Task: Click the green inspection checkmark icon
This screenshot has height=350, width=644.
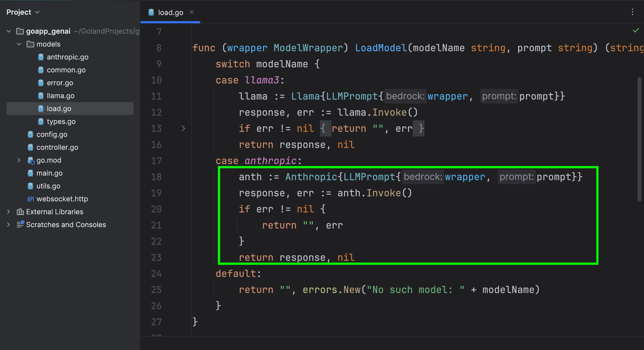Action: [x=636, y=30]
